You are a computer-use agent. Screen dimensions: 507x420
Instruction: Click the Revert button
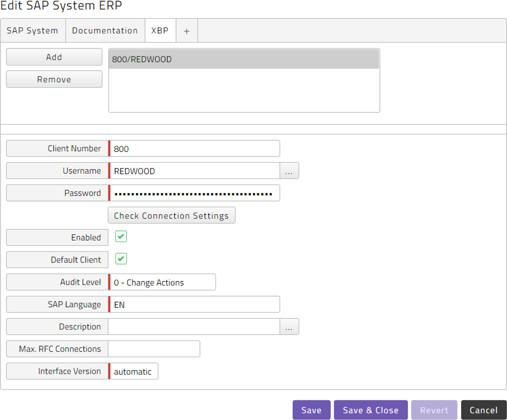[434, 410]
